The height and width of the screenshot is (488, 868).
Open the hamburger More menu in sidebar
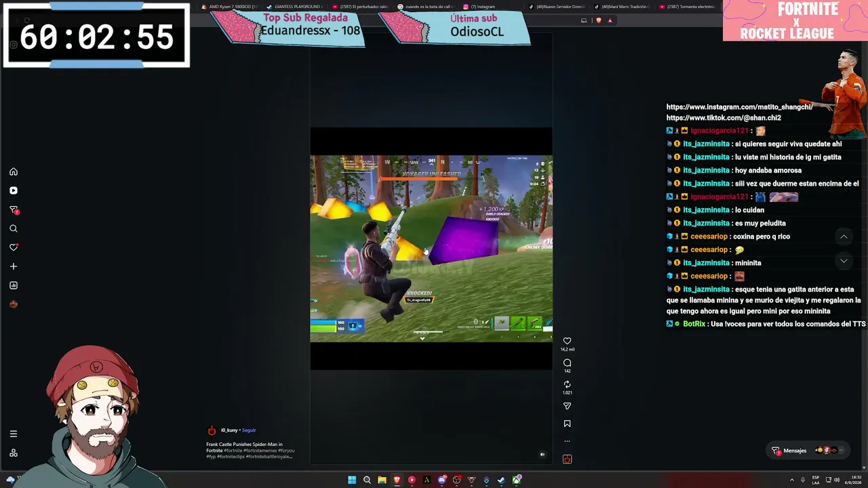pos(14,434)
